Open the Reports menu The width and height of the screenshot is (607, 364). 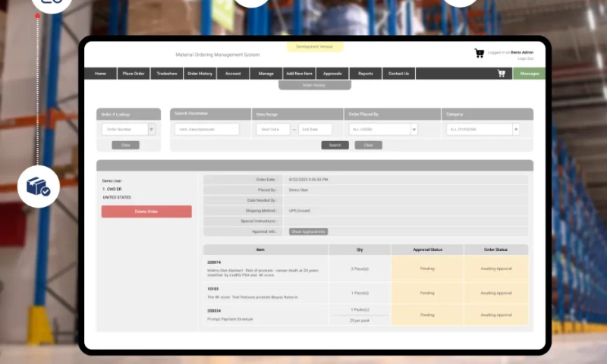click(366, 74)
